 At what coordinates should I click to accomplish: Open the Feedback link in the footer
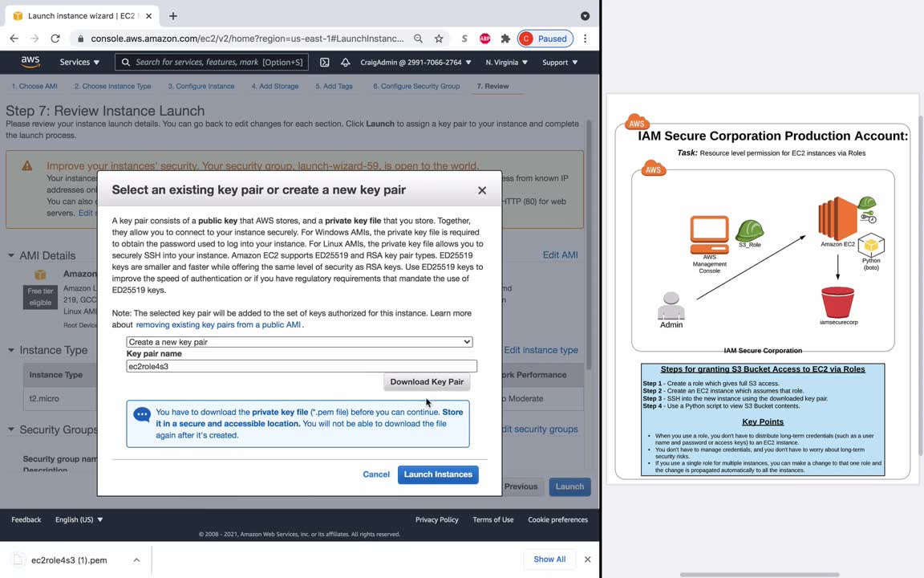click(26, 519)
